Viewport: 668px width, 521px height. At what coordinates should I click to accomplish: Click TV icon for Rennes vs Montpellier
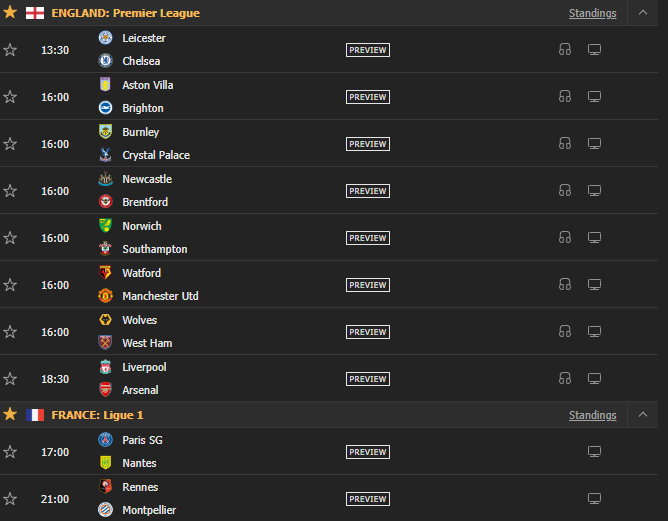click(594, 498)
